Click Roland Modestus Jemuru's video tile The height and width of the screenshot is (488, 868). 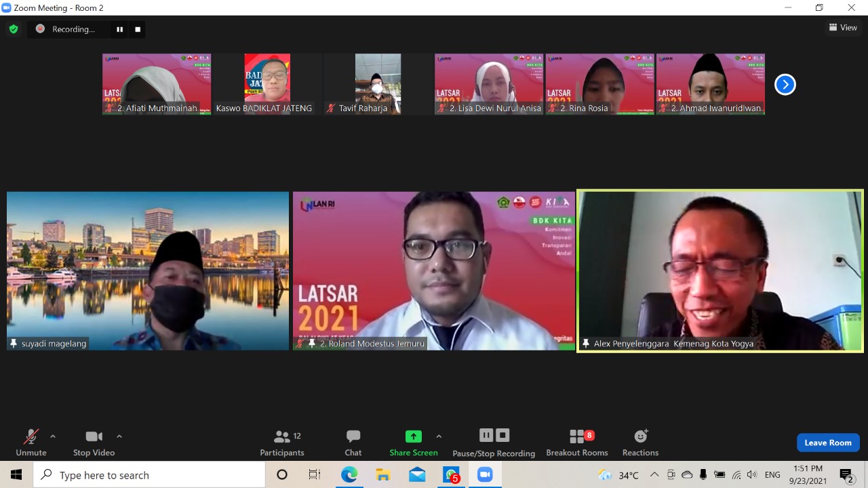click(x=434, y=270)
